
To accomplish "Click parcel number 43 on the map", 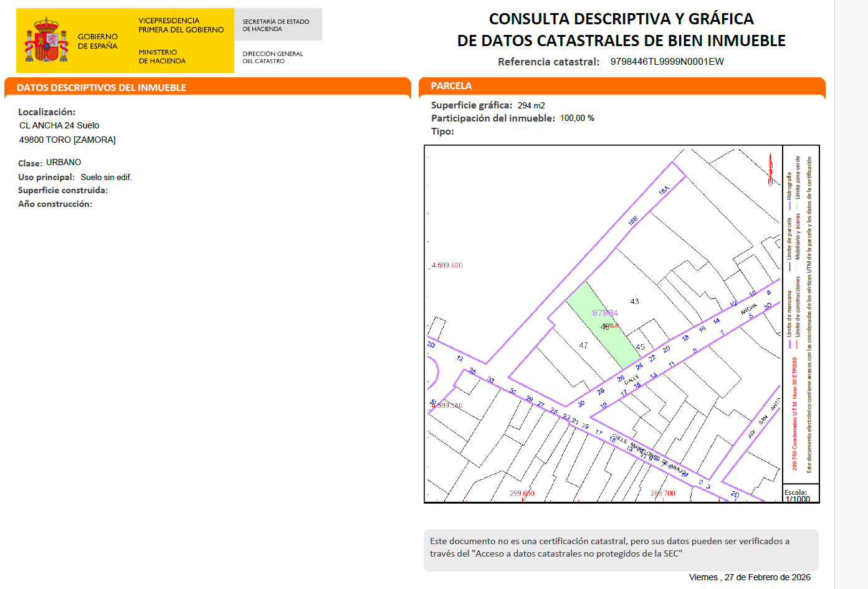I will 634,302.
